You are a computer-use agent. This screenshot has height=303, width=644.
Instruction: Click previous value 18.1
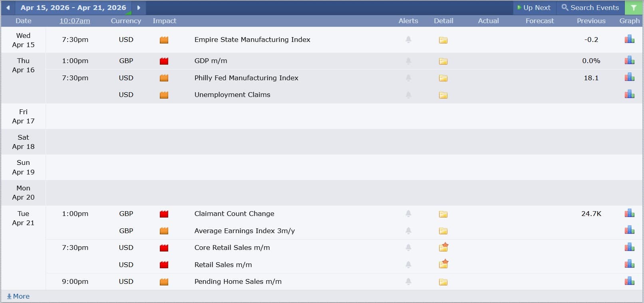[x=591, y=78]
